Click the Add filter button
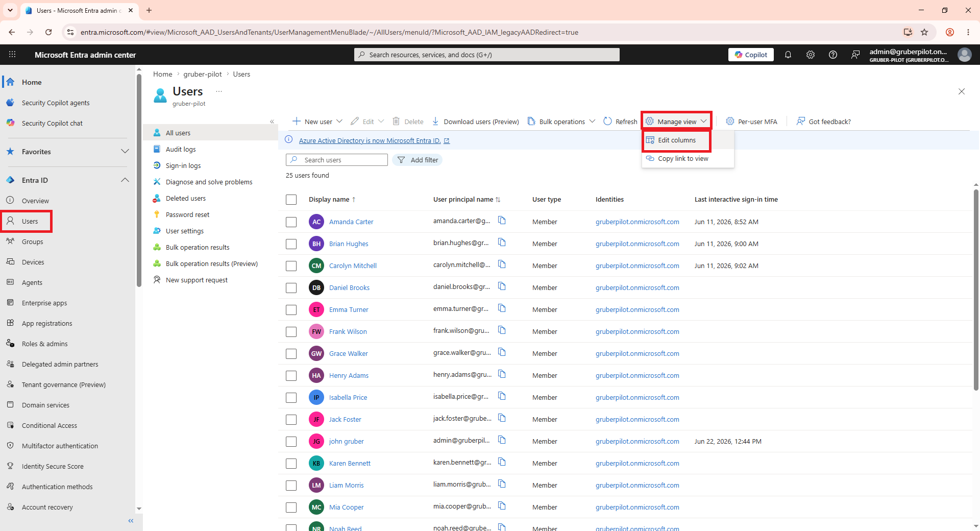 tap(418, 160)
